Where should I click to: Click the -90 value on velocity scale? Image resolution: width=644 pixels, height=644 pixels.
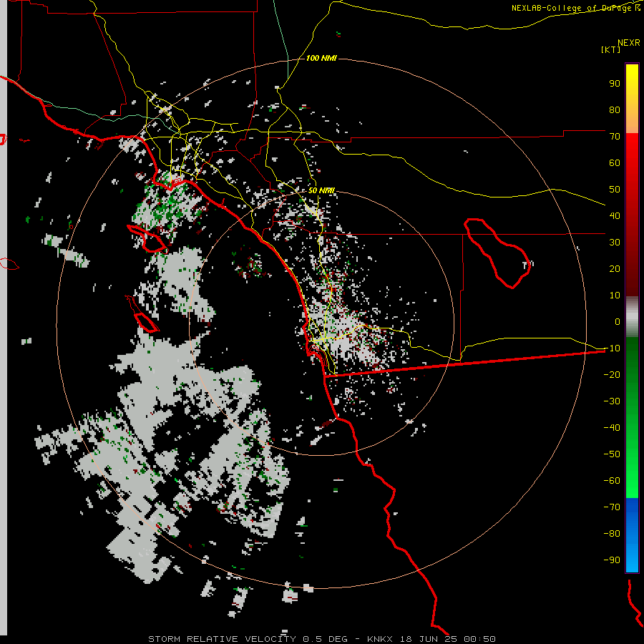coord(612,560)
